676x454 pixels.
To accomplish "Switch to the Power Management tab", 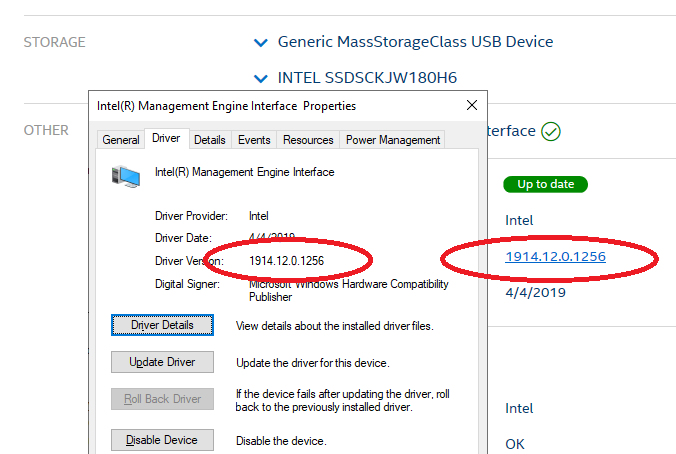I will click(393, 140).
